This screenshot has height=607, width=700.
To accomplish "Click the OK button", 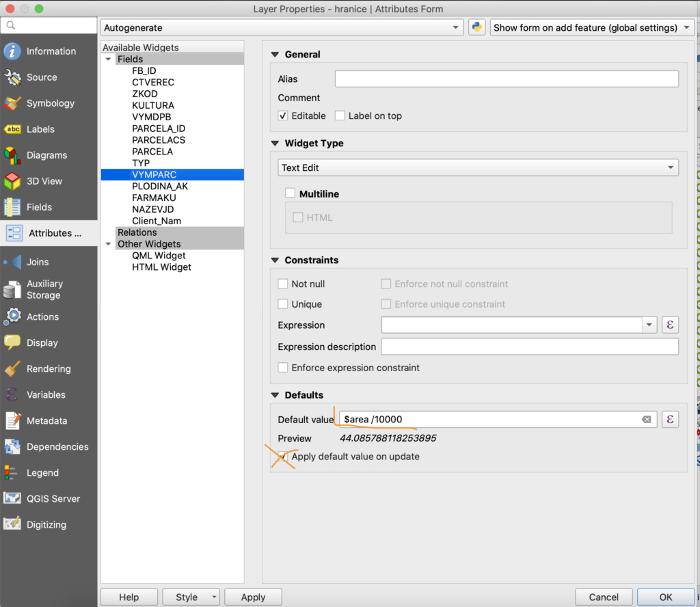I will [665, 597].
